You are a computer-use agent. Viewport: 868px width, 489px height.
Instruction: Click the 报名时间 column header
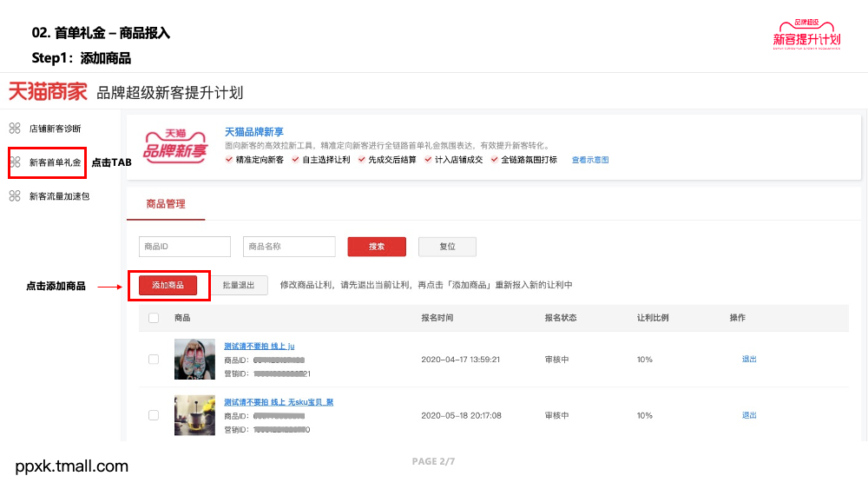[x=437, y=318]
